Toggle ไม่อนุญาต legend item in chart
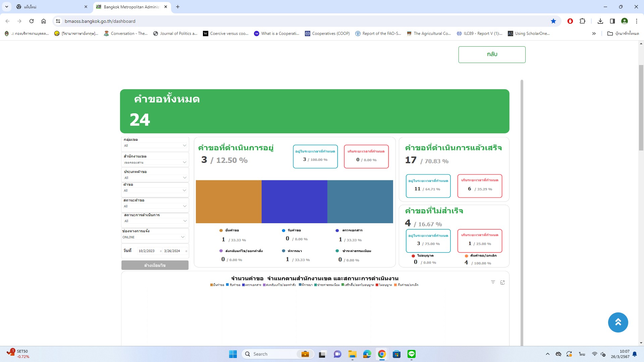This screenshot has width=644, height=362. [384, 285]
